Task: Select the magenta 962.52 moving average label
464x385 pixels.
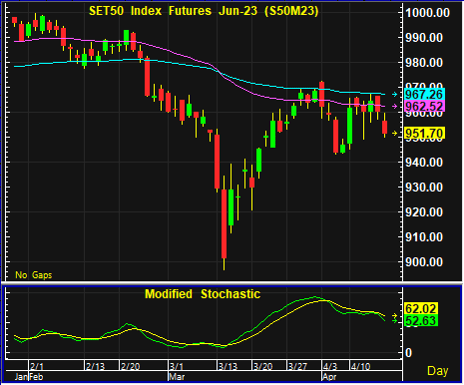Action: click(x=424, y=107)
